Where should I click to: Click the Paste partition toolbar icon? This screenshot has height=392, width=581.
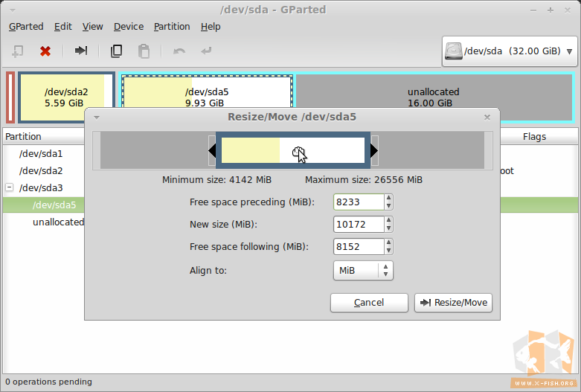point(144,51)
